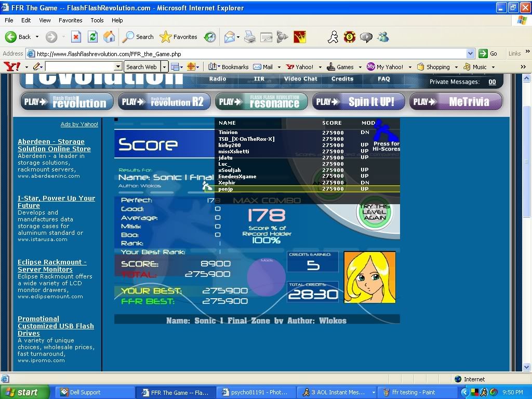532x399 pixels.
Task: Click the Windows Messenger toolbar icon
Action: 383,37
